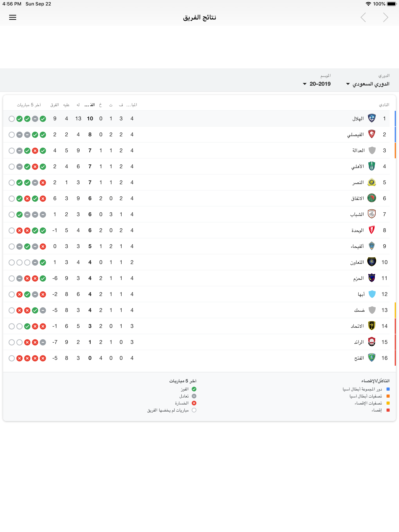Open the season dropdown 2019-20
Viewport: 399px width, 532px height.
pos(317,84)
